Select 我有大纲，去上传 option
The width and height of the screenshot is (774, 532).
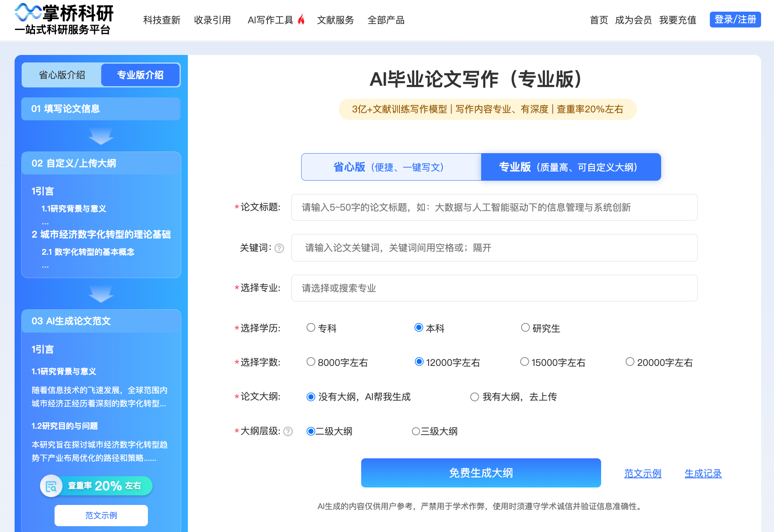(x=474, y=397)
